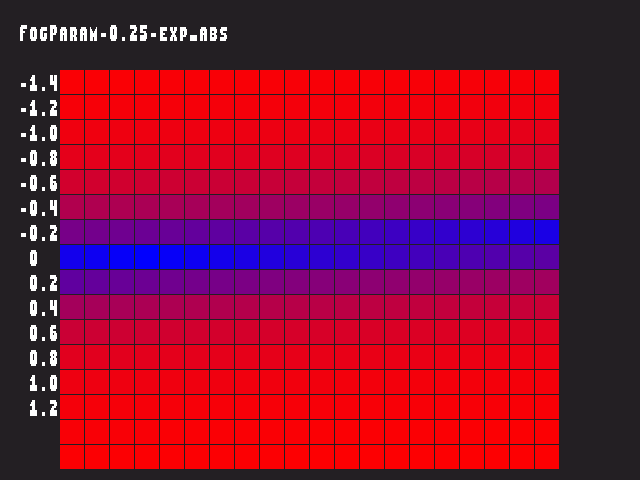Click the positive 0.2 row label
This screenshot has width=640, height=480.
tap(44, 283)
